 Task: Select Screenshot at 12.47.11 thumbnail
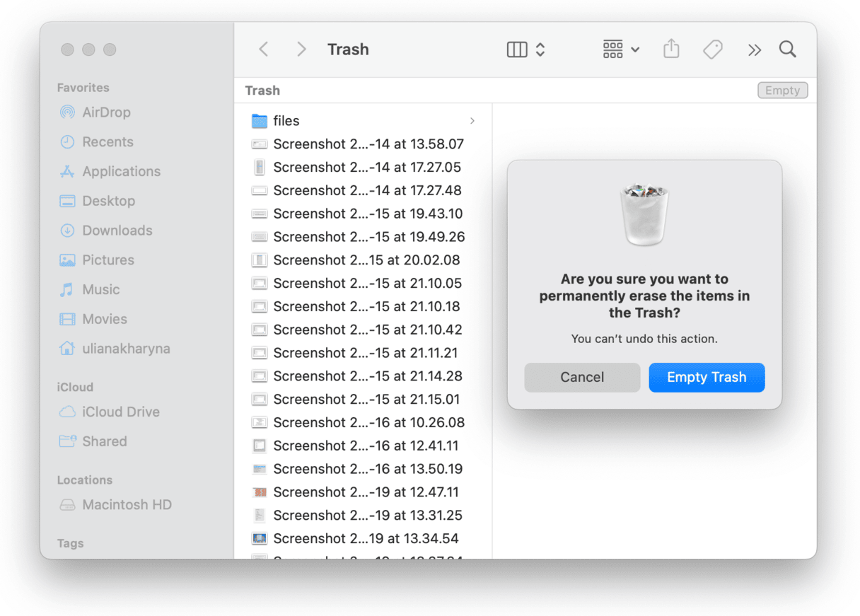tap(260, 492)
